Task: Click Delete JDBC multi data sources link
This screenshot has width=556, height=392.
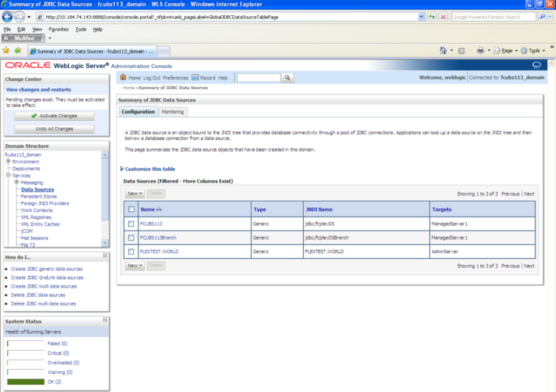Action: click(43, 304)
